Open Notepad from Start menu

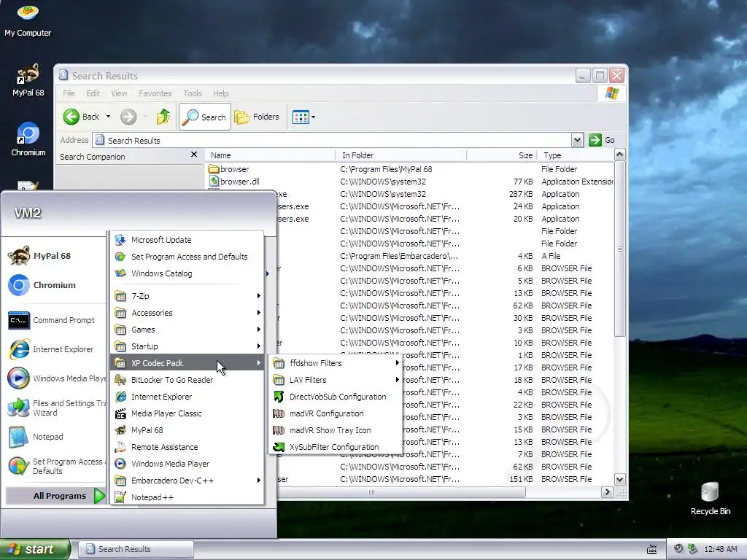[55, 437]
